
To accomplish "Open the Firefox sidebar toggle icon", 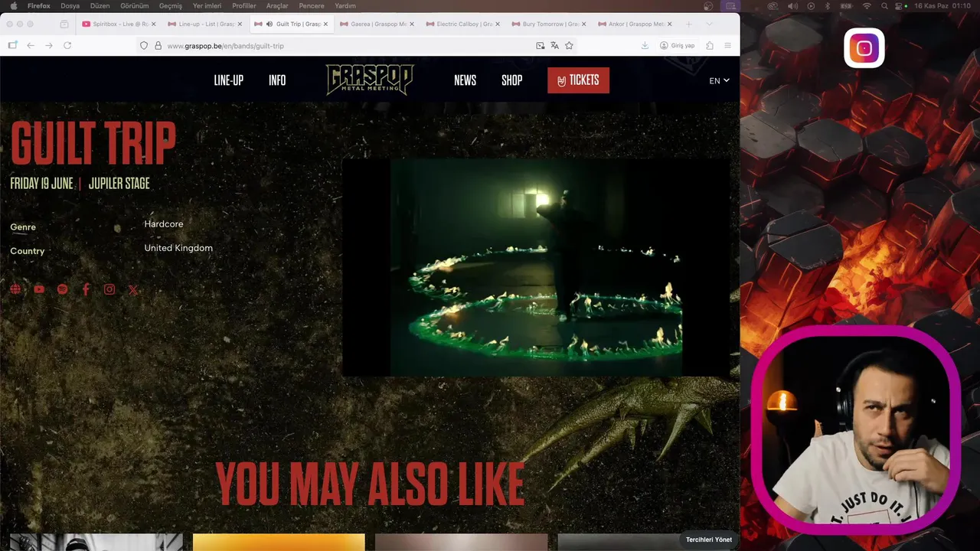I will [x=12, y=45].
